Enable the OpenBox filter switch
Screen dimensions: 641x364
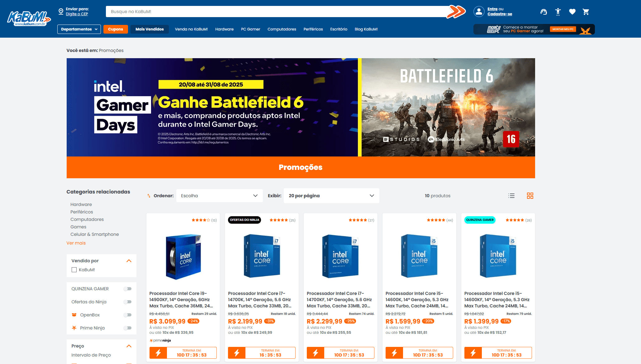coord(127,315)
